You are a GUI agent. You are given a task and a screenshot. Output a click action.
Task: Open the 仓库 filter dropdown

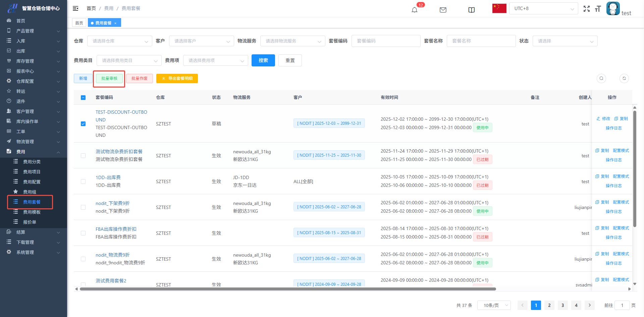coord(119,41)
